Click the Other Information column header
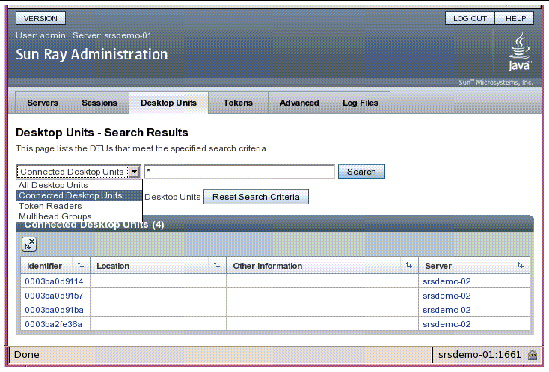 [x=267, y=266]
